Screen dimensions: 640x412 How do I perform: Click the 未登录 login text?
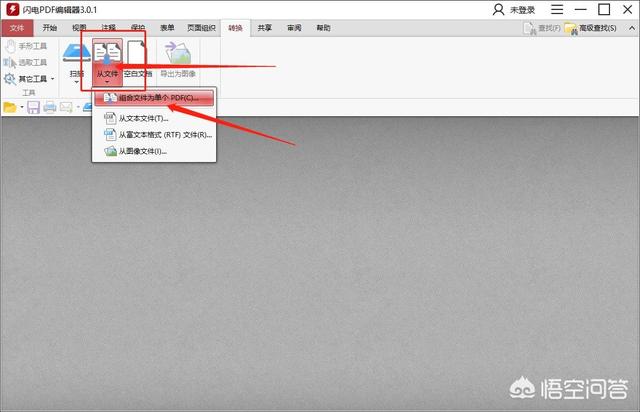(x=522, y=10)
